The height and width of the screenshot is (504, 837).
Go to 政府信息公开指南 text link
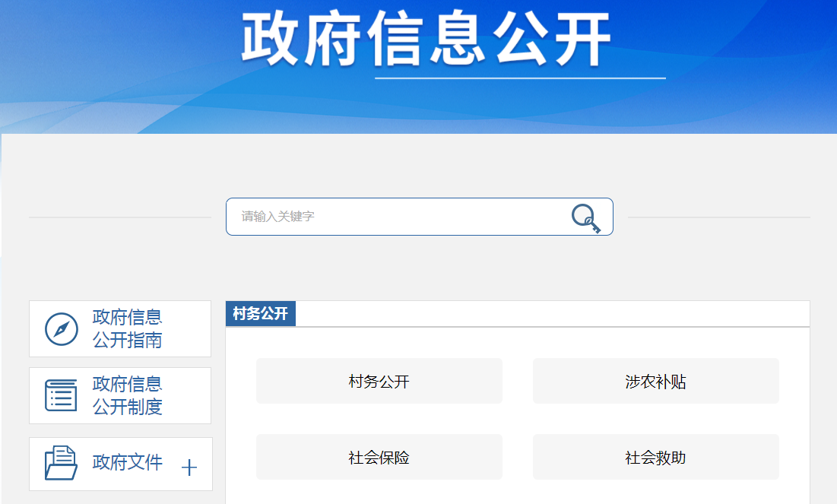[128, 328]
